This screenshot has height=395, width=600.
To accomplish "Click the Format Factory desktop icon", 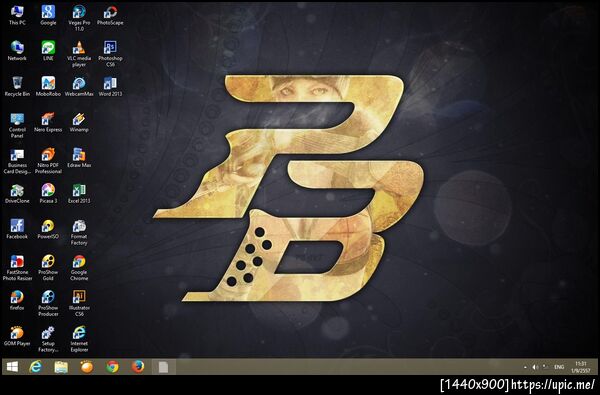I will click(x=79, y=232).
